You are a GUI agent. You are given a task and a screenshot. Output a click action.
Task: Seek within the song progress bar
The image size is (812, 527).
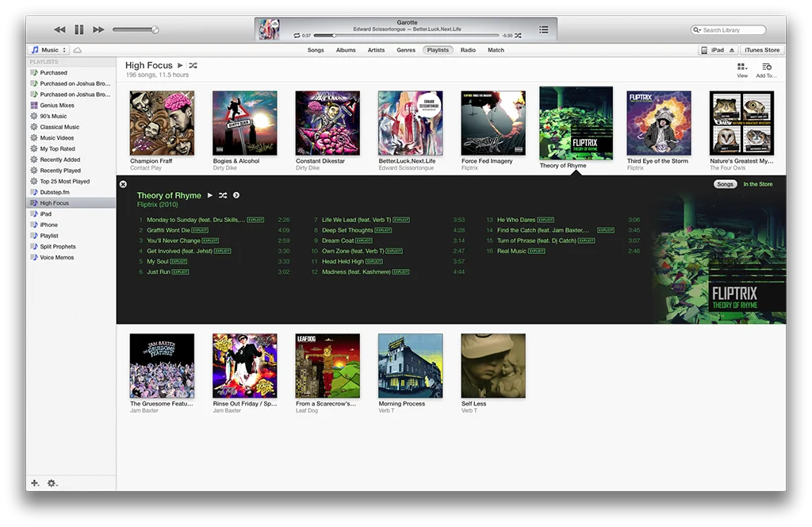pyautogui.click(x=407, y=36)
